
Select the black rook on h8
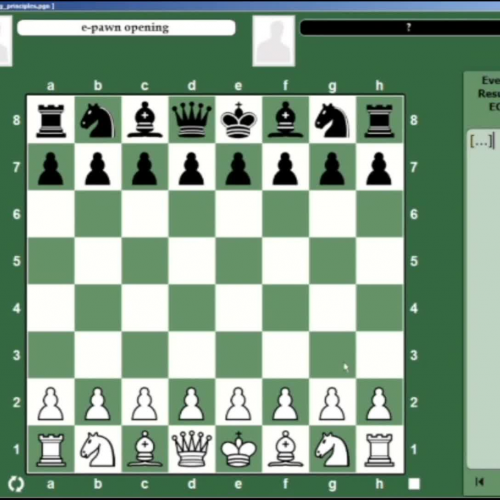pos(379,120)
